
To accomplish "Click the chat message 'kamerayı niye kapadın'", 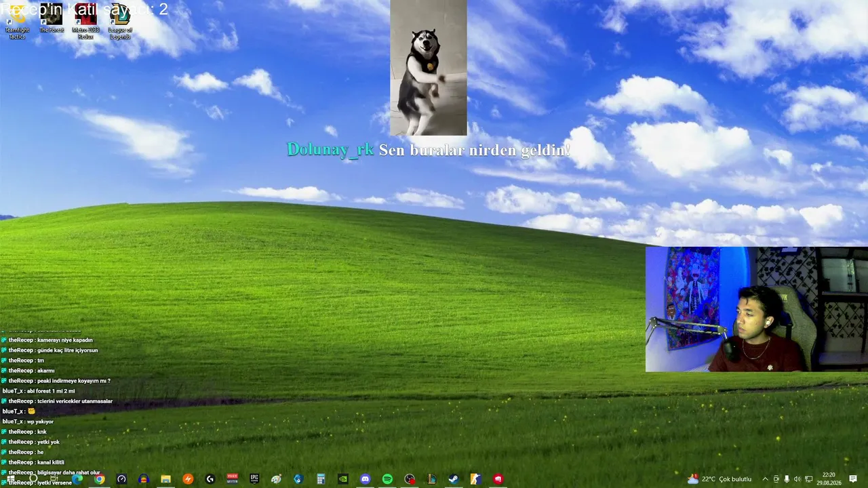I will coord(65,340).
